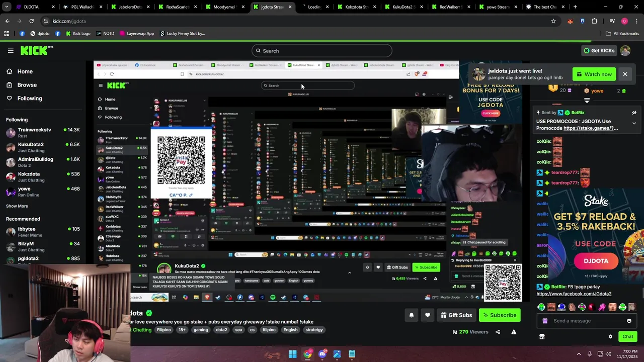Bookmark this page with the star icon
This screenshot has height=362, width=644.
(x=553, y=21)
